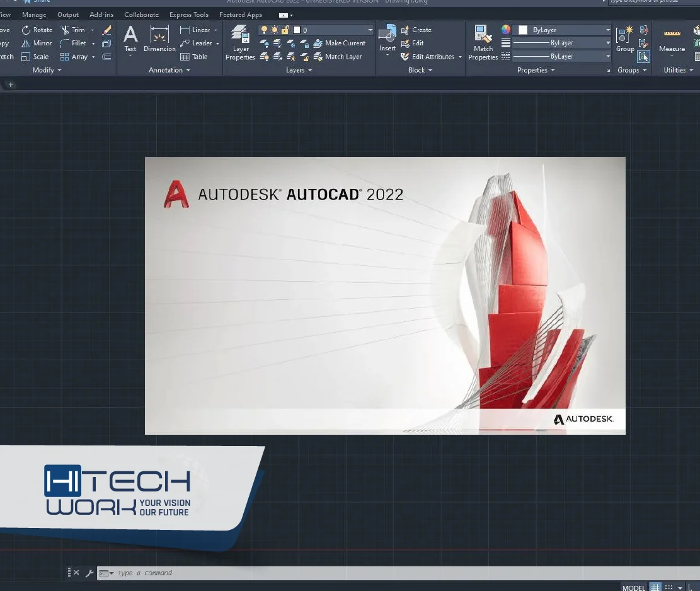The image size is (700, 591).
Task: Toggle the drawing grid display
Action: tap(655, 587)
